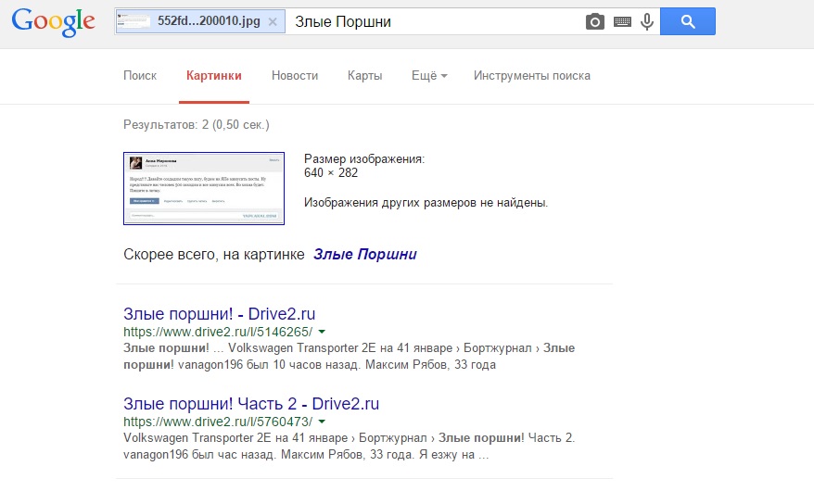814x504 pixels.
Task: Click the vanagon196 был 10 часов назад snippet
Action: click(x=268, y=365)
